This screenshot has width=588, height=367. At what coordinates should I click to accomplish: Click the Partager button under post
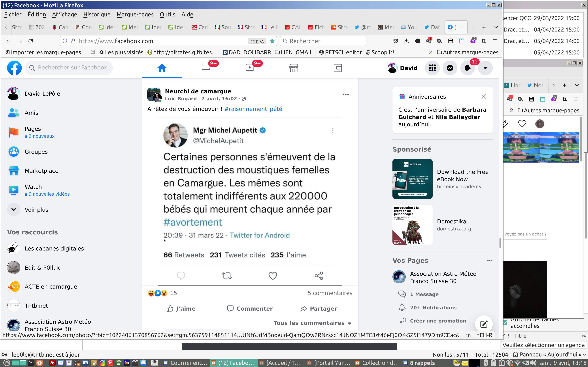[x=318, y=308]
